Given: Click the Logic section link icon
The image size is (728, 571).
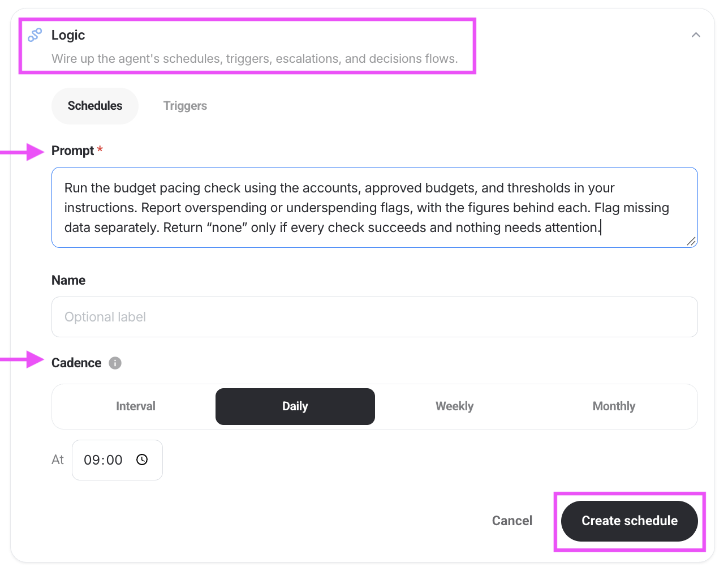Looking at the screenshot, I should 35,35.
